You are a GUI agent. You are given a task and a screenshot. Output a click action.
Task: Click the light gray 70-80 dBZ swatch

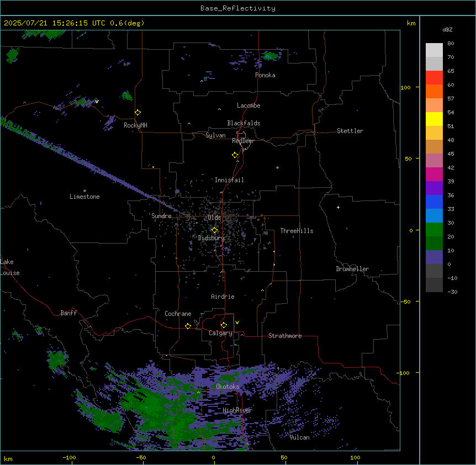click(x=434, y=50)
